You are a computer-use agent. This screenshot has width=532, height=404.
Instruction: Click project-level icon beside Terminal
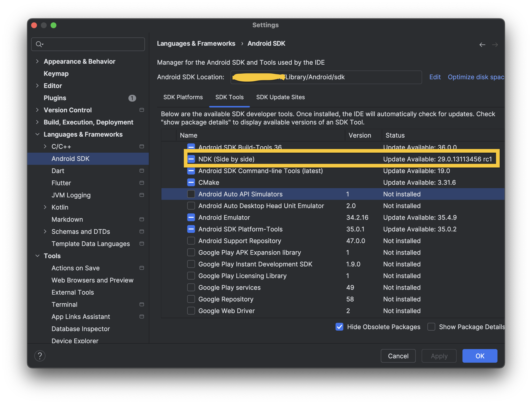[x=142, y=304]
